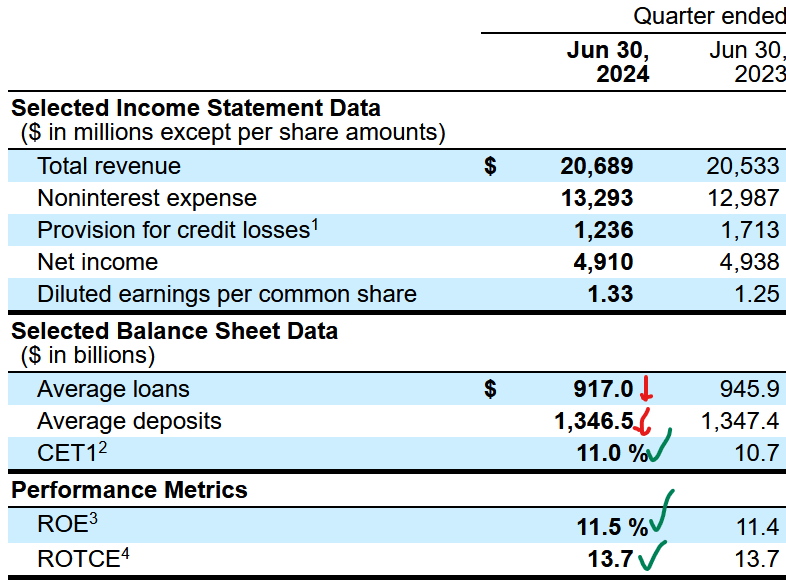786x580 pixels.
Task: Click the green checkmark beside CET1 11.0 %
Action: pos(662,449)
